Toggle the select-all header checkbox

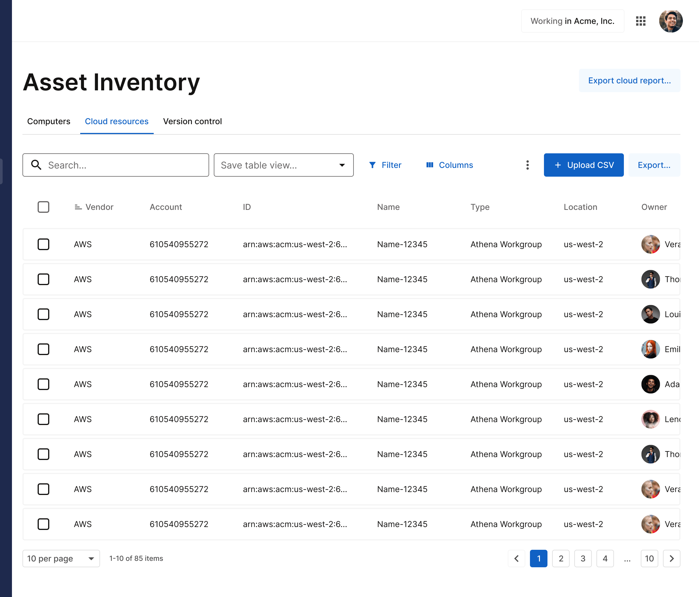[43, 207]
